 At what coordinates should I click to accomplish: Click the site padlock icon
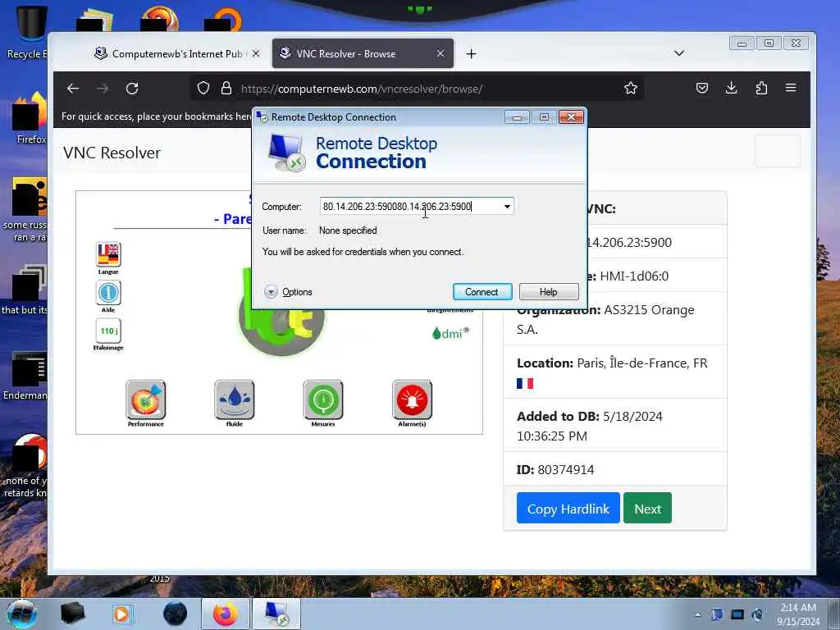[x=226, y=89]
